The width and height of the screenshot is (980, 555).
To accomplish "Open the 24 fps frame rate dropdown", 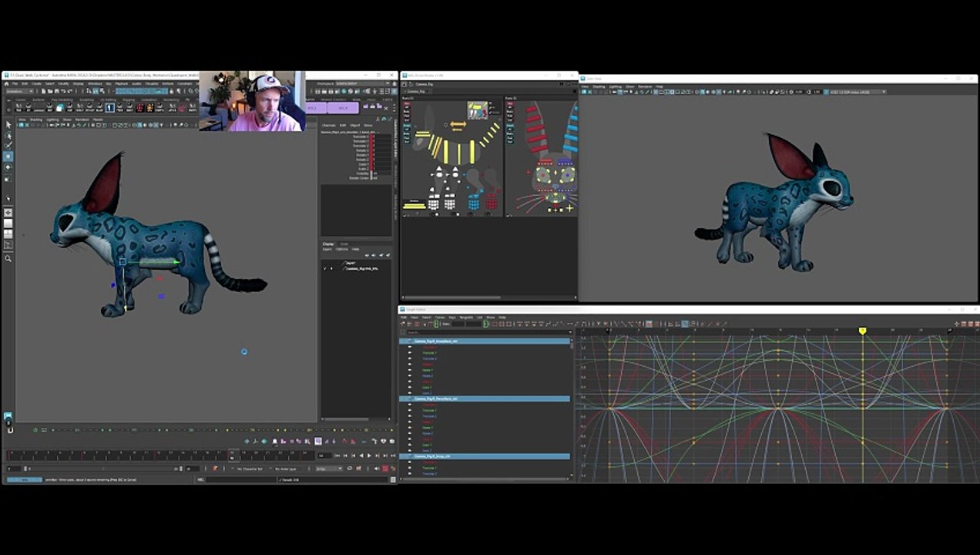I will 328,469.
